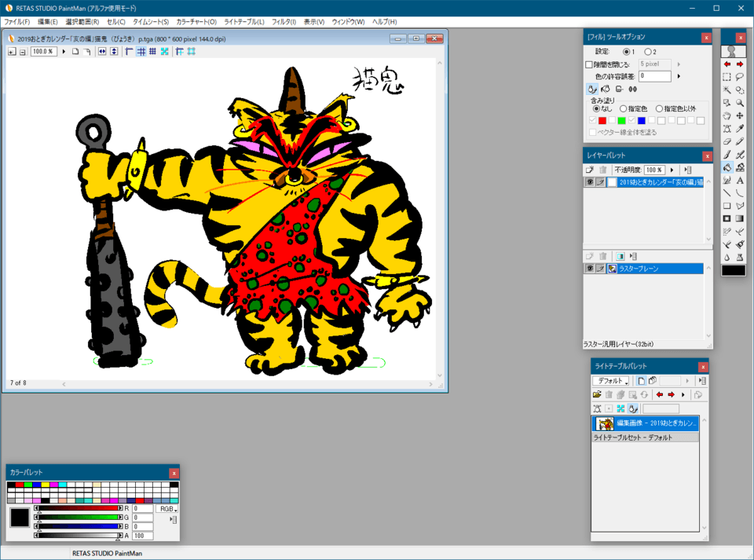Screen dimensions: 754x560
Task: Click the 色の許容誤差 input field
Action: click(x=654, y=76)
